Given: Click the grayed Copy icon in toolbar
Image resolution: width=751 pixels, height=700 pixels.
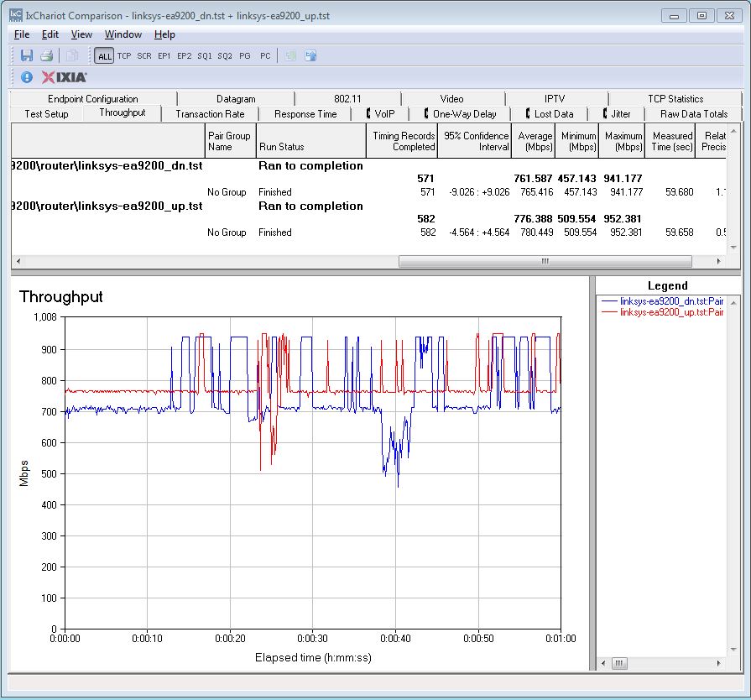Looking at the screenshot, I should [72, 55].
